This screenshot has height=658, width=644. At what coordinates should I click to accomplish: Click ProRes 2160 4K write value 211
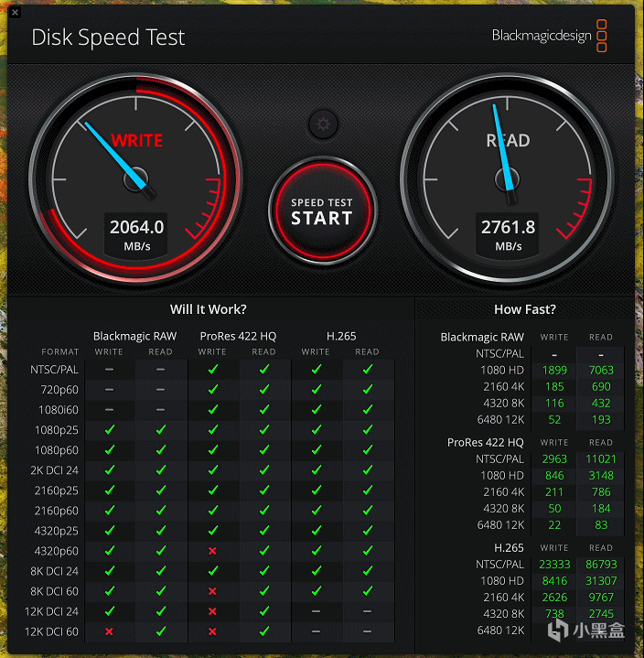coord(554,491)
